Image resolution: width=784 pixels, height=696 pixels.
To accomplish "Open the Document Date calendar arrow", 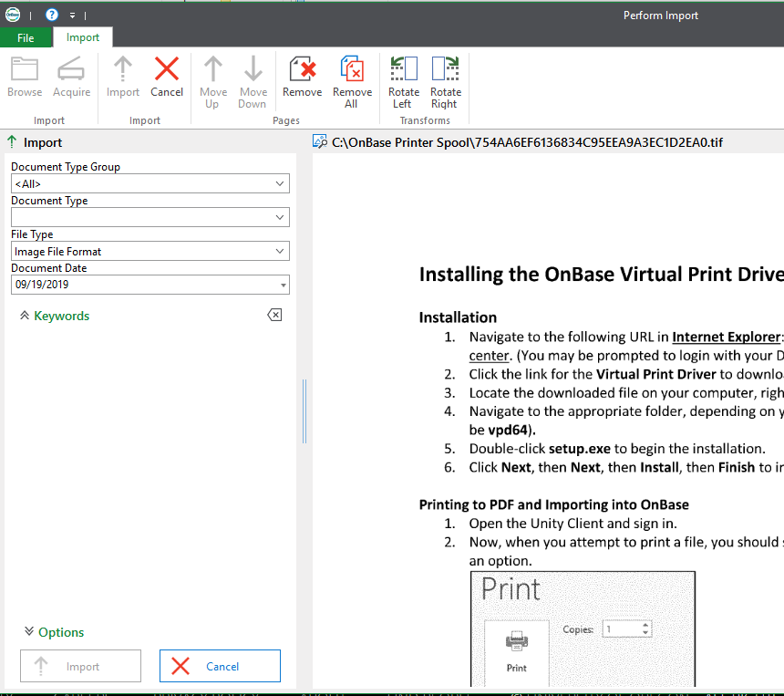I will [x=283, y=286].
